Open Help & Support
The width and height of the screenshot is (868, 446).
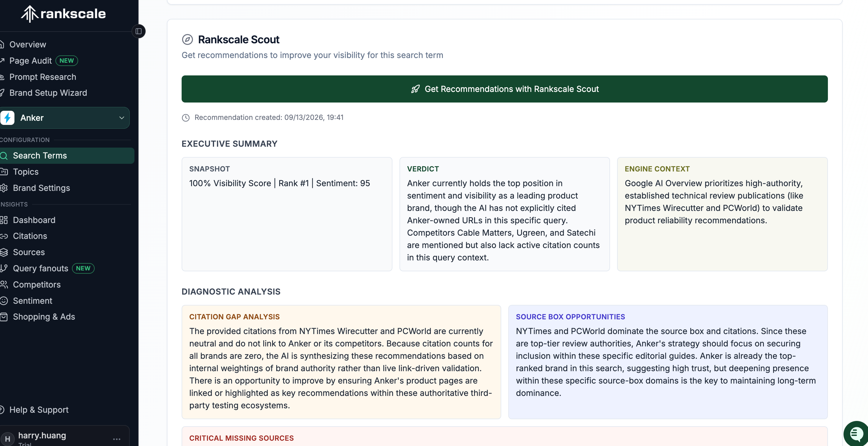tap(39, 410)
